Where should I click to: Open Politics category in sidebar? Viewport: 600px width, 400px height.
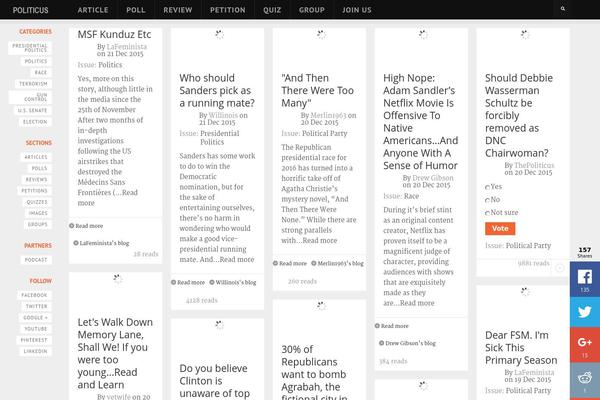tap(36, 61)
